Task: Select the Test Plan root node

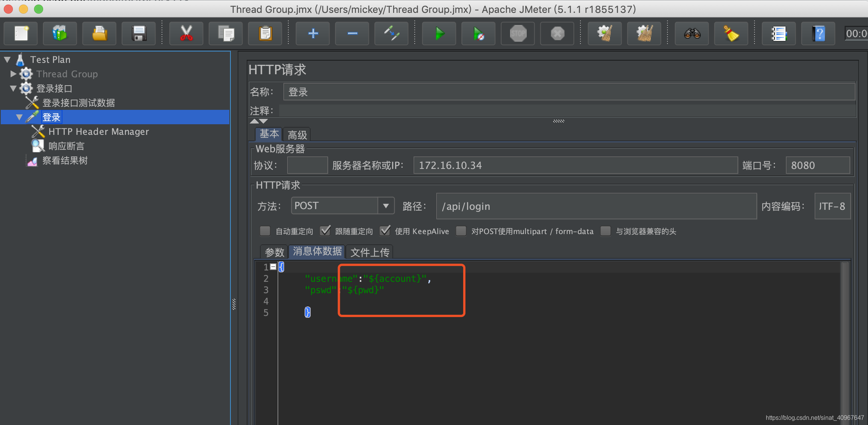Action: [x=50, y=59]
